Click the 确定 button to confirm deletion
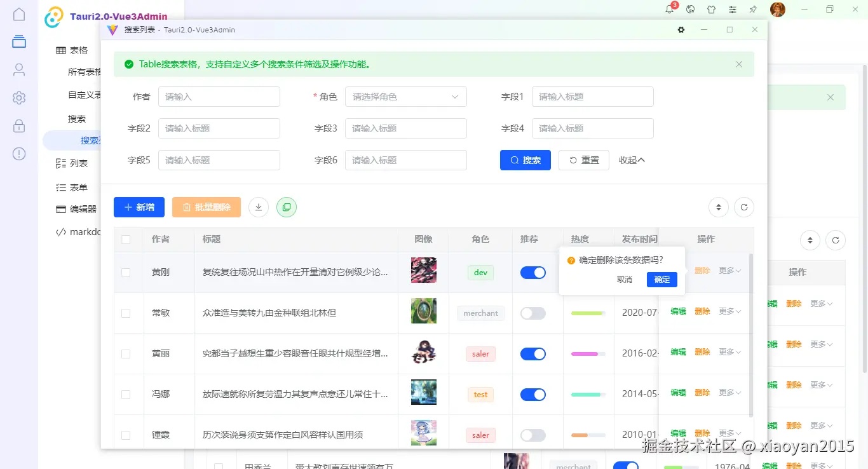The height and width of the screenshot is (469, 868). (x=661, y=279)
